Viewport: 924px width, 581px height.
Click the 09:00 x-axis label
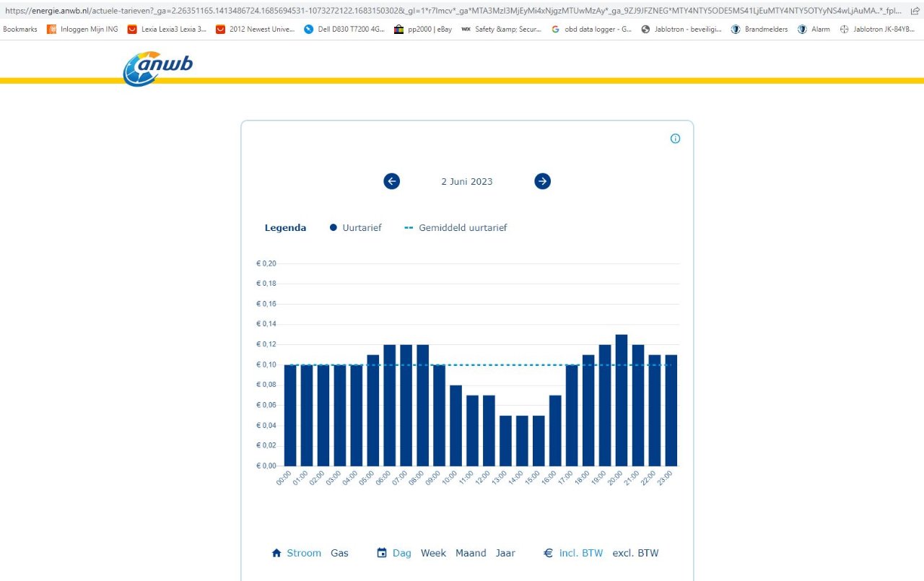(432, 478)
